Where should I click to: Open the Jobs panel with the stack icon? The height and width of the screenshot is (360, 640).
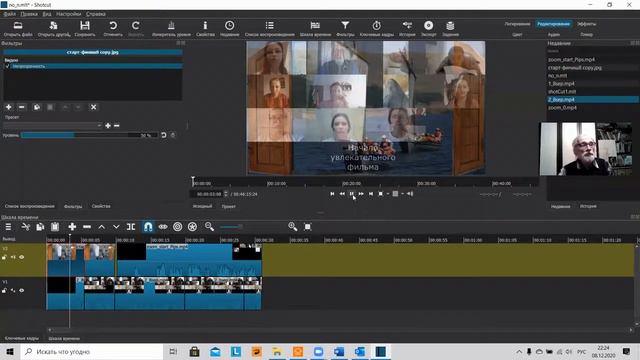[450, 26]
